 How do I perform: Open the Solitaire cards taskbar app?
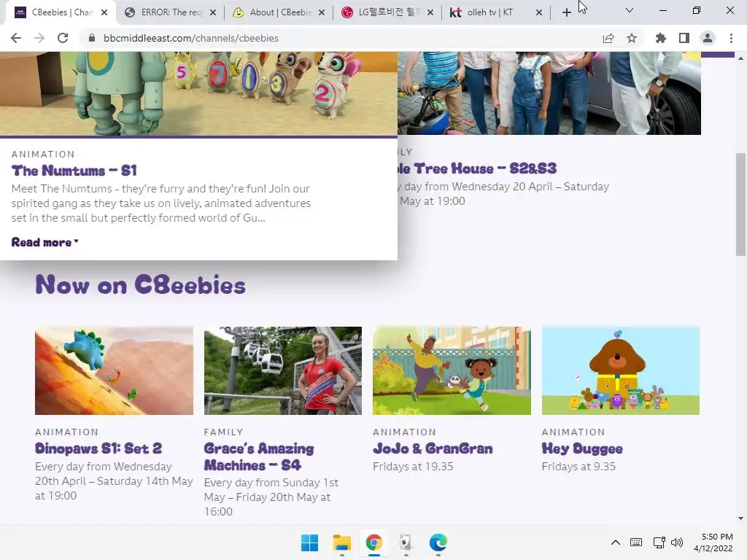tap(406, 542)
